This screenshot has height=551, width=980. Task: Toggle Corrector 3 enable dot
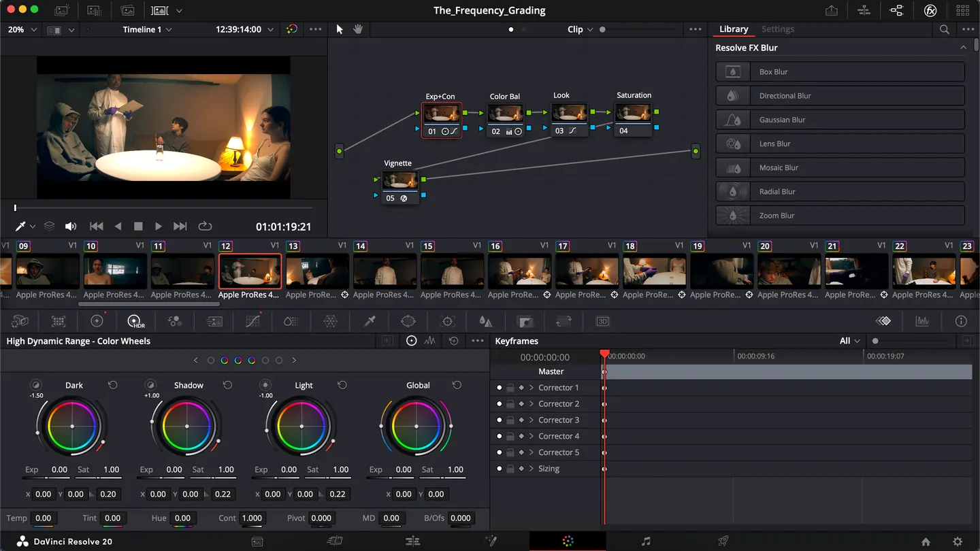tap(499, 420)
